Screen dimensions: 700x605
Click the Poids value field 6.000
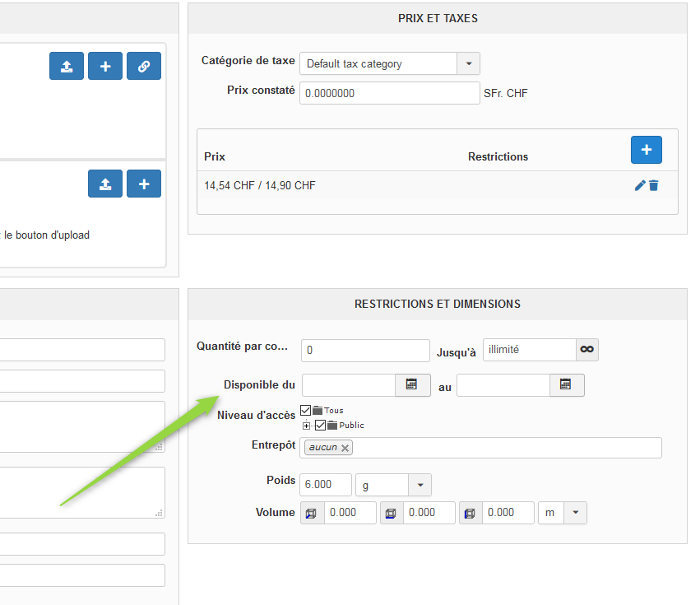coord(326,485)
